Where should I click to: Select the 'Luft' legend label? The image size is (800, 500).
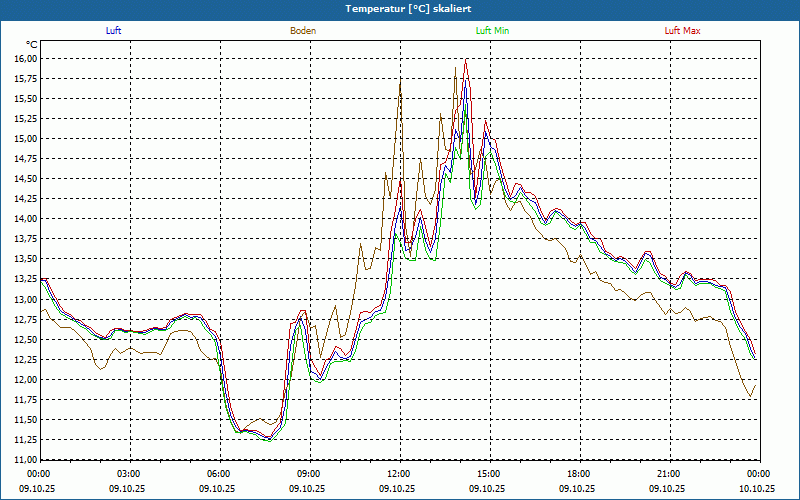(x=113, y=31)
